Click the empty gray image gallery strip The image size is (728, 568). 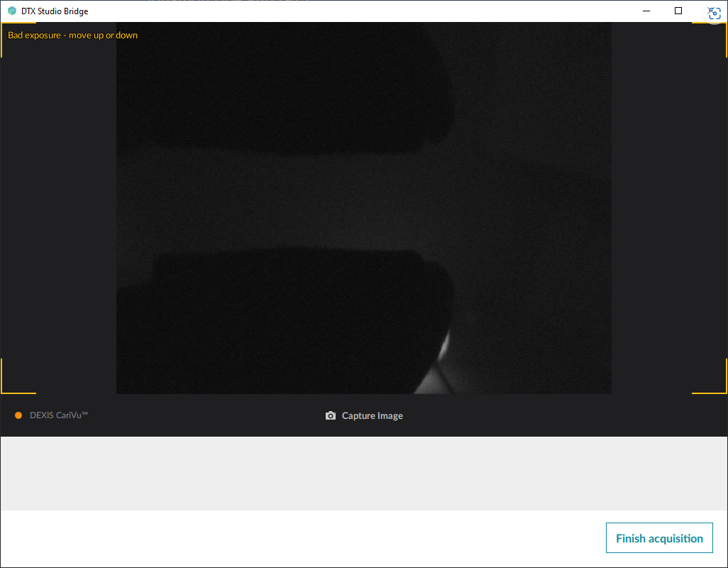point(364,472)
